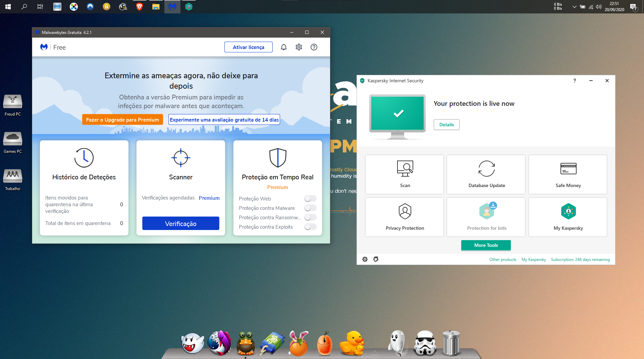Open My Kaspersky footer link
Screen dimensions: 644x359
point(534,260)
